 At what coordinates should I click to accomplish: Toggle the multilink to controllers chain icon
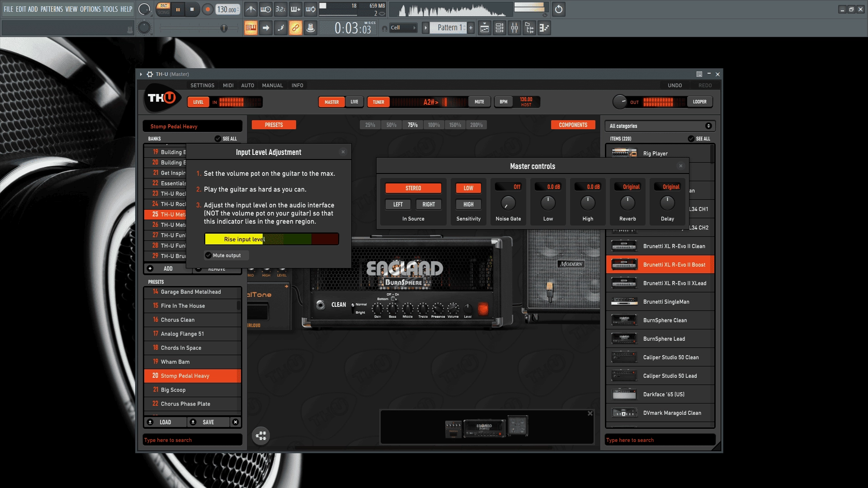click(x=296, y=28)
